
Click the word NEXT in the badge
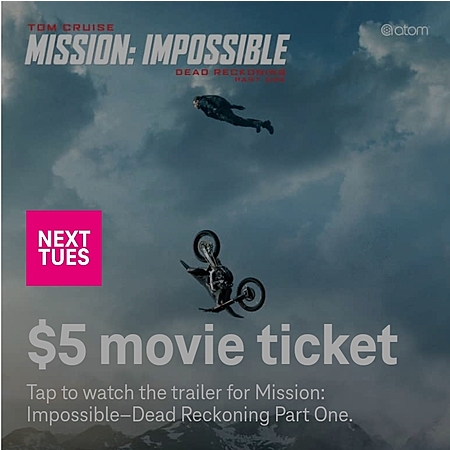pos(64,239)
